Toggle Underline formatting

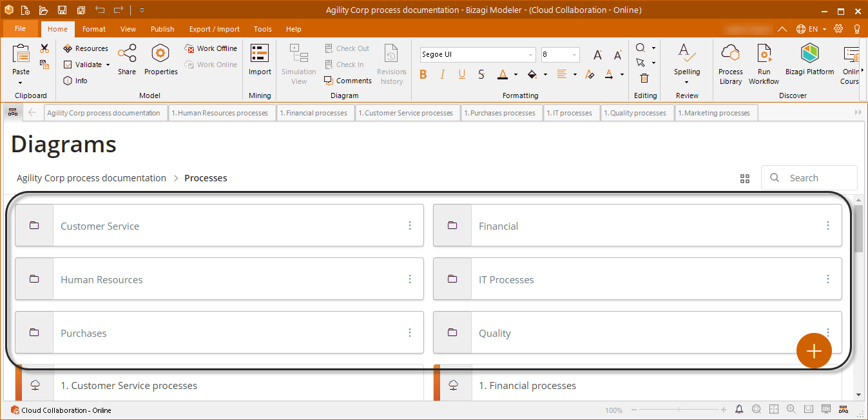pyautogui.click(x=462, y=74)
